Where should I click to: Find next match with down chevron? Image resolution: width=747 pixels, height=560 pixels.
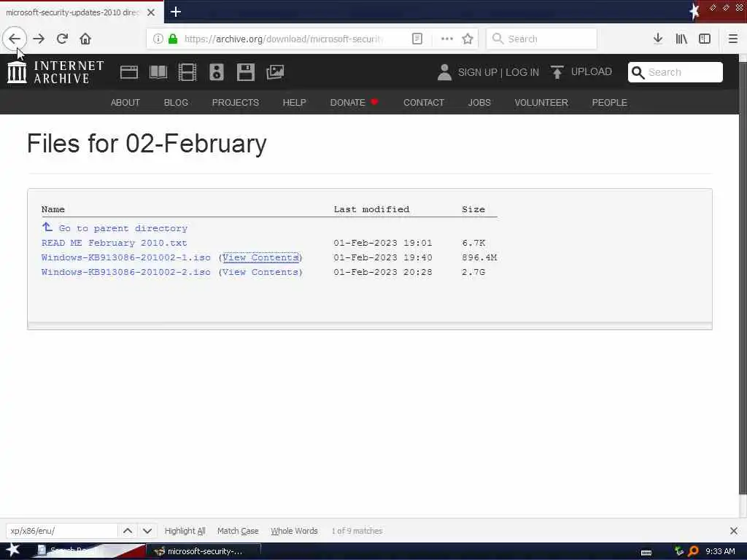coord(147,531)
